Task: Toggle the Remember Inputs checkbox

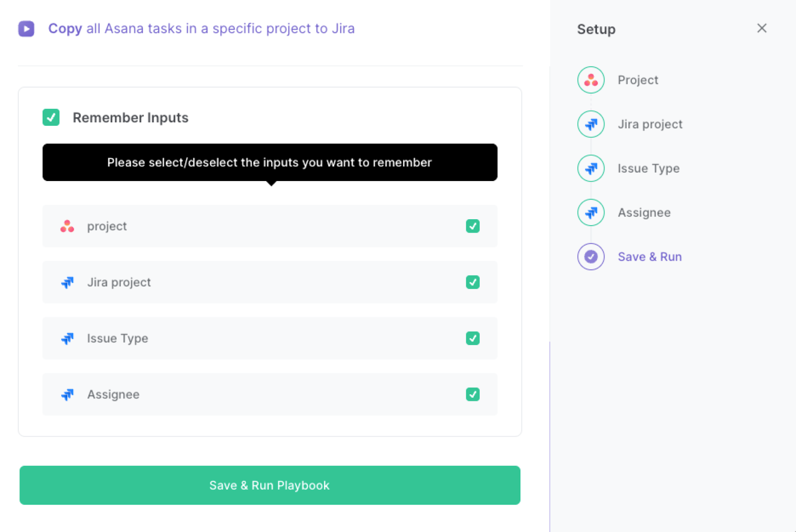Action: (51, 117)
